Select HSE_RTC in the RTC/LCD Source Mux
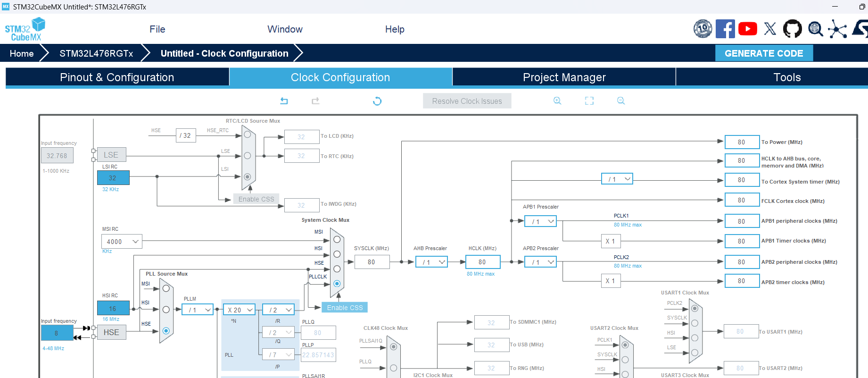This screenshot has width=868, height=378. pyautogui.click(x=247, y=134)
